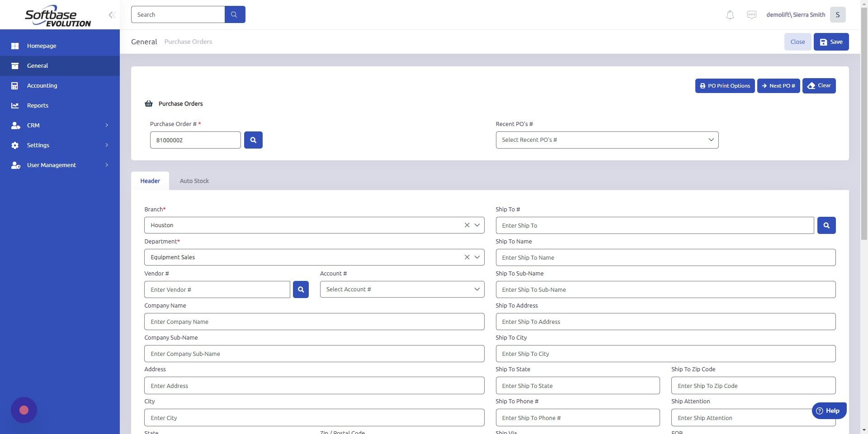Viewport: 868px width, 434px height.
Task: Click the search magnifier next to Purchase Order #
Action: click(253, 140)
